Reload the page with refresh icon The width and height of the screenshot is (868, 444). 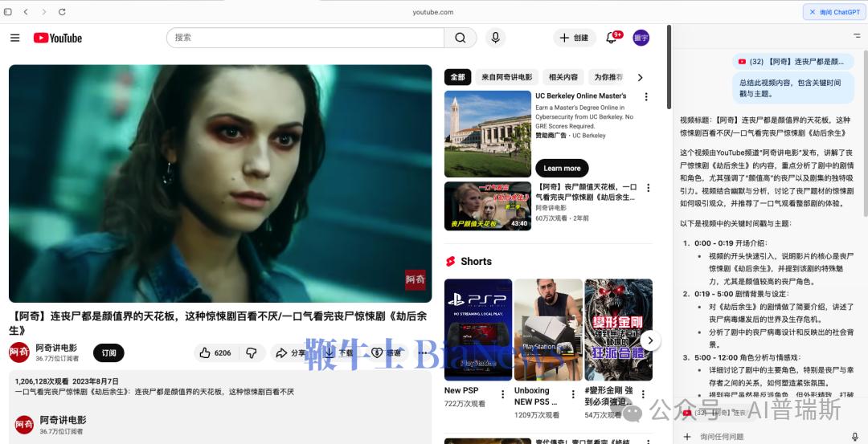tap(62, 11)
